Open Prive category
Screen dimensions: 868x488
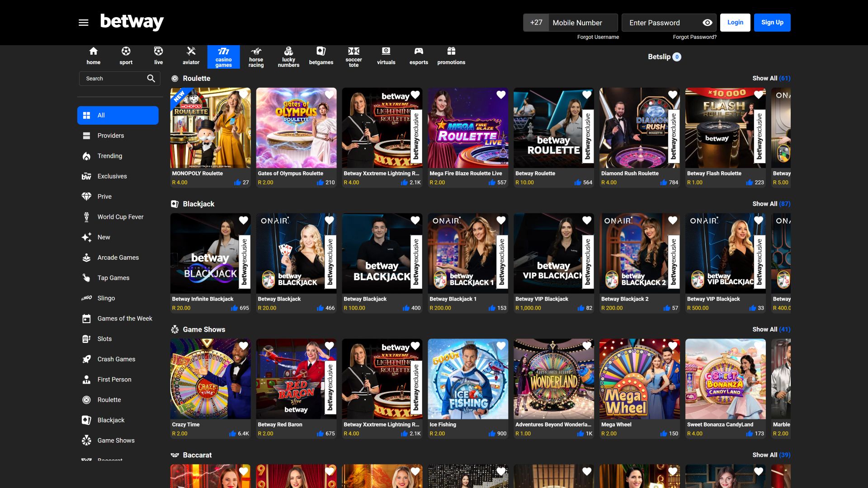118,197
